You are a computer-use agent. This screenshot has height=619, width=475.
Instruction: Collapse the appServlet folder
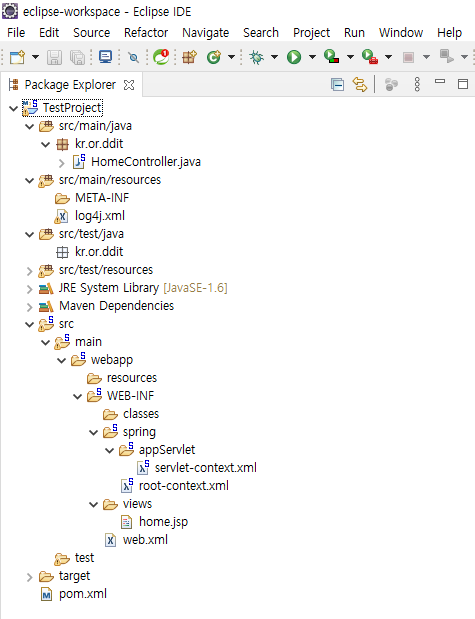coord(110,450)
